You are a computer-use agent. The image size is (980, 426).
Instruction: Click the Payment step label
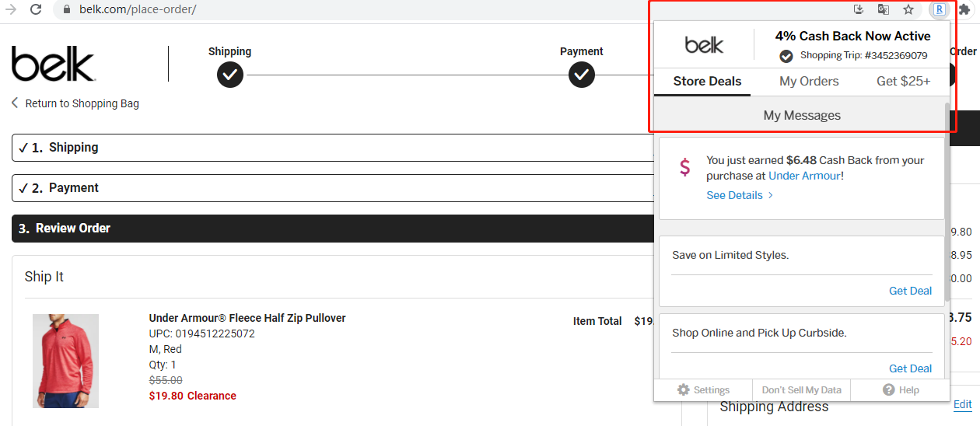pyautogui.click(x=582, y=51)
